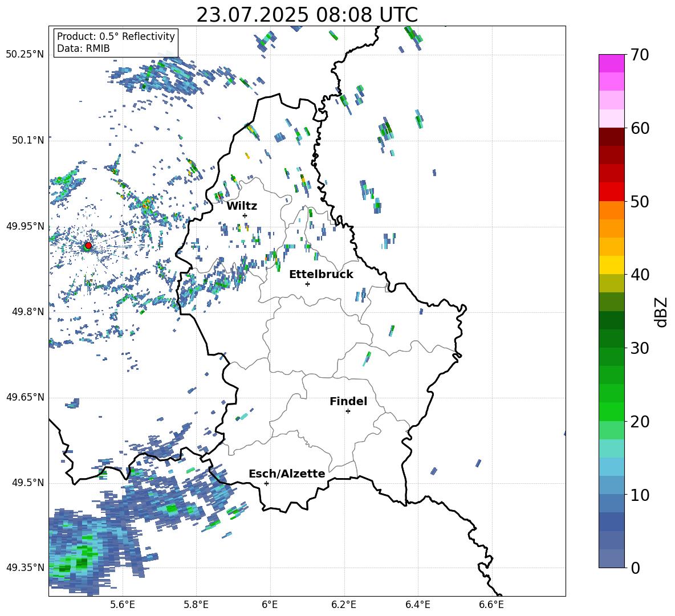
Task: Click the 49.8°N latitude label
Action: point(28,312)
